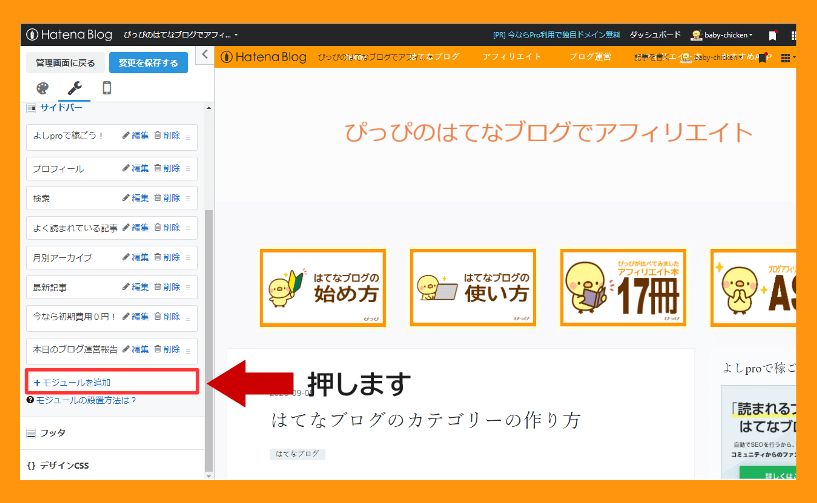The image size is (817, 503).
Task: Open the はてなブログの始め方 banner
Action: 323,288
